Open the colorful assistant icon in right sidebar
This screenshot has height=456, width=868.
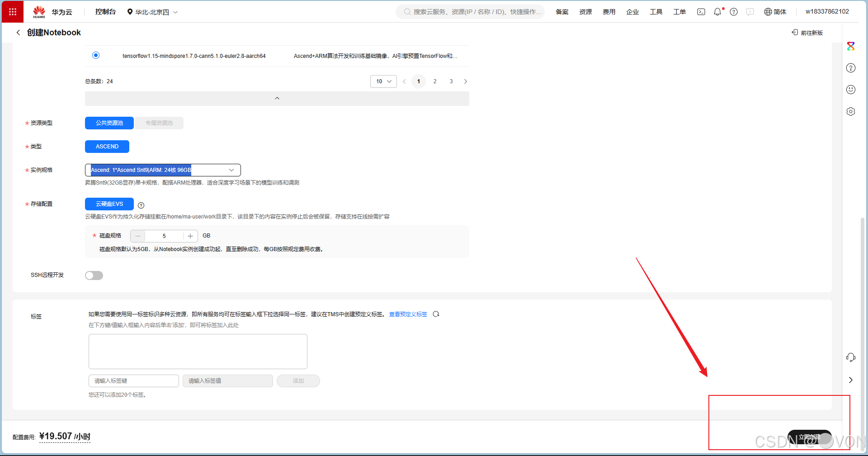(x=851, y=46)
